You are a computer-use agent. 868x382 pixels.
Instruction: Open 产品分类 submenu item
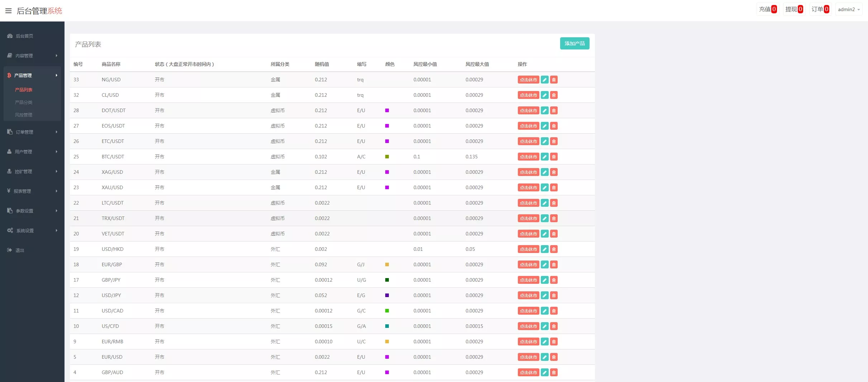[x=24, y=102]
